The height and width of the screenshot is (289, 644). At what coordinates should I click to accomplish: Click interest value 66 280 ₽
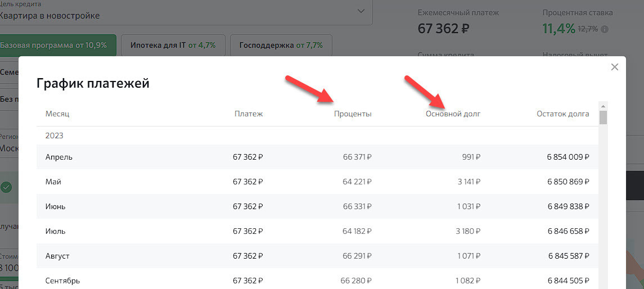tap(356, 281)
